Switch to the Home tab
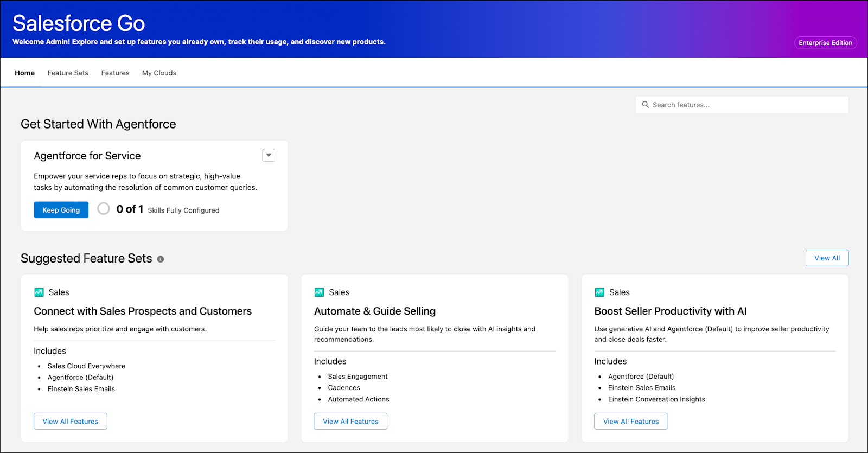This screenshot has width=868, height=453. [x=24, y=73]
